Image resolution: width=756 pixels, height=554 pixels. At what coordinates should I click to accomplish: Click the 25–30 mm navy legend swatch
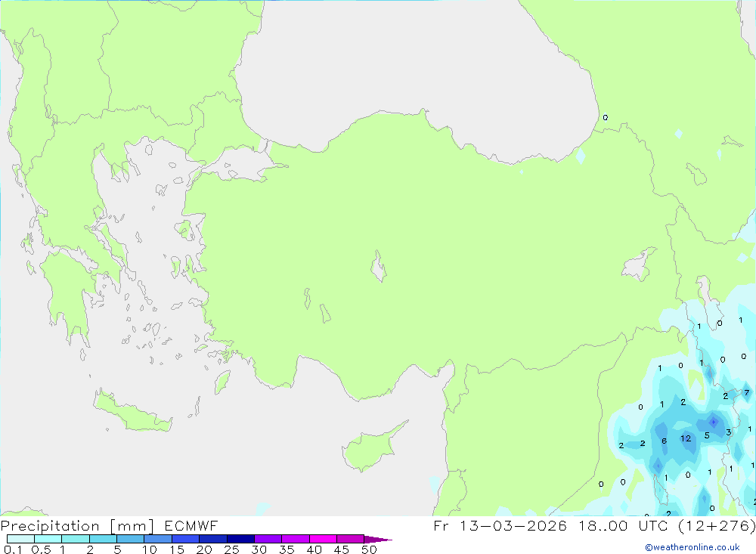click(240, 539)
